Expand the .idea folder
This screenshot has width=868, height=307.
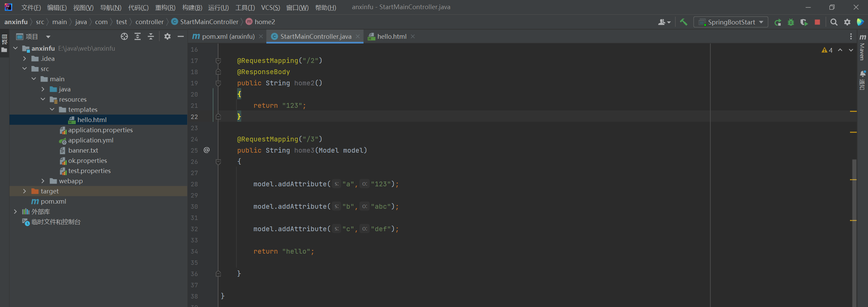click(x=24, y=58)
